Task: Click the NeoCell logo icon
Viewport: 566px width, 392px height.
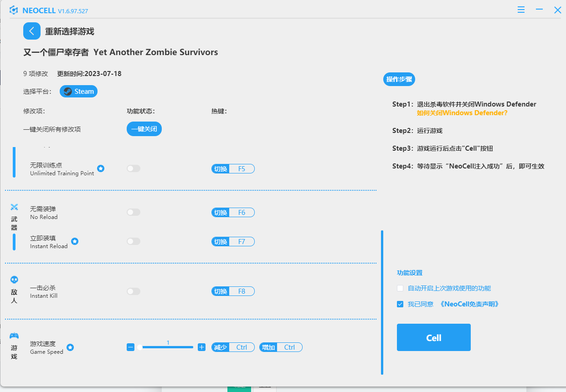Action: (x=14, y=10)
